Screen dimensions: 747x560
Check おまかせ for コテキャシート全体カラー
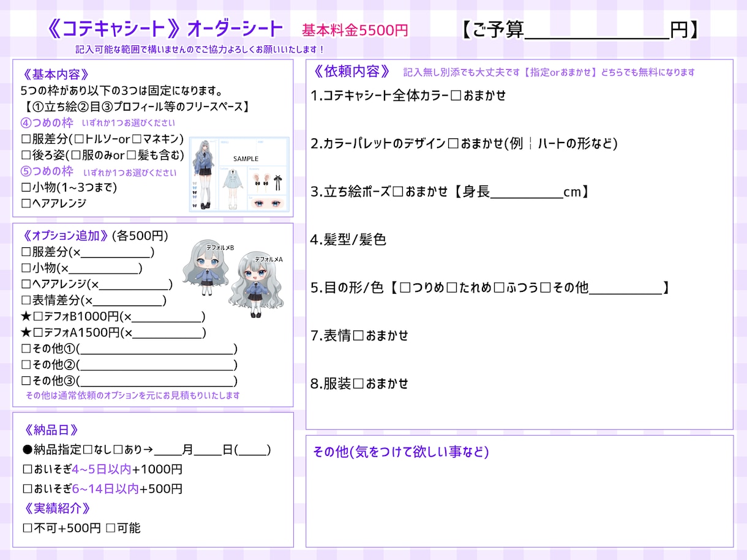tap(456, 95)
